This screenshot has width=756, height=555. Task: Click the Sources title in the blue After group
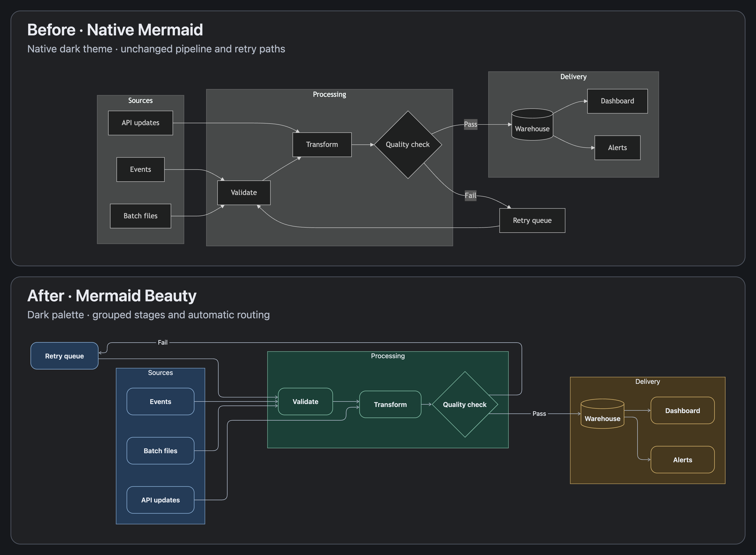coord(160,372)
